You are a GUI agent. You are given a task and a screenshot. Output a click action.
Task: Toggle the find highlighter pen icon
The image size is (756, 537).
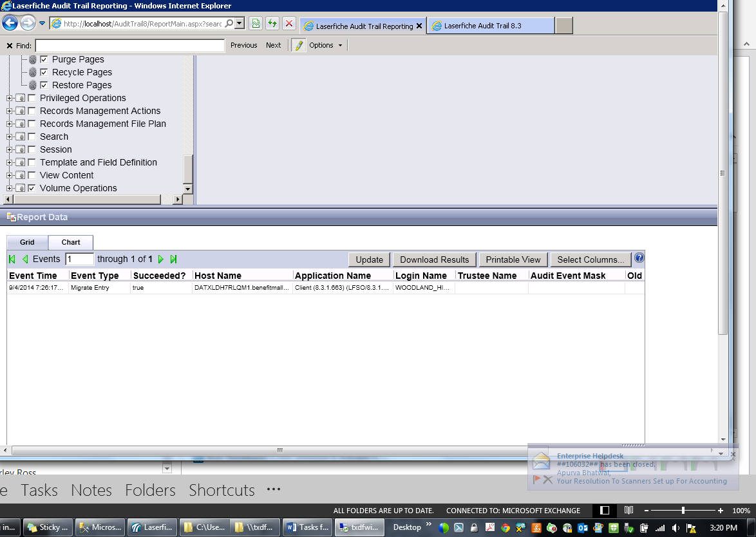299,45
